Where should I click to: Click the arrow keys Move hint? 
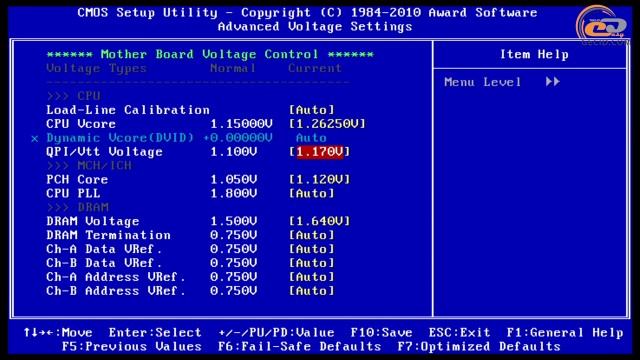click(x=58, y=332)
